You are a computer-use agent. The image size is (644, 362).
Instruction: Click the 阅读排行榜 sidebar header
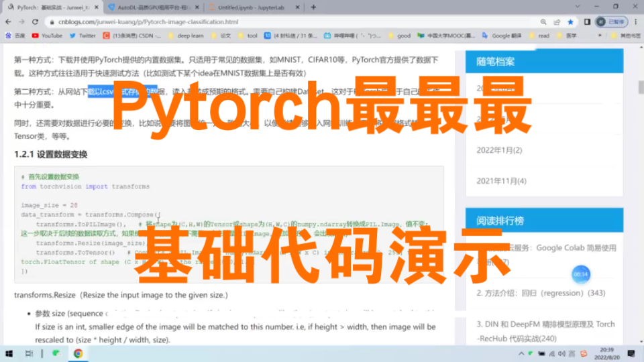(x=544, y=221)
